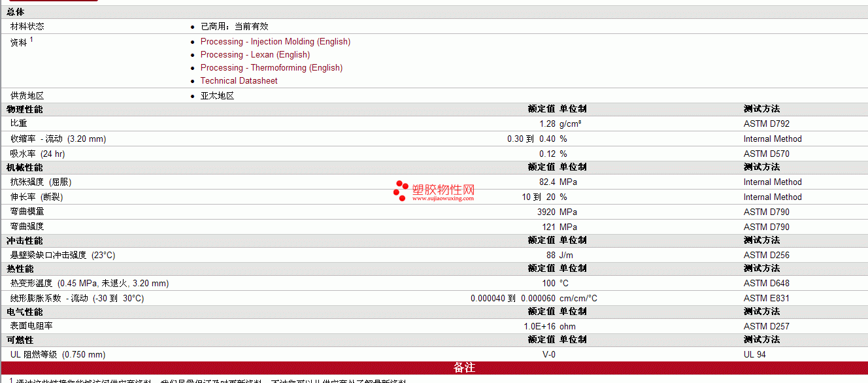Select the 表面电阻率 row

(x=434, y=326)
